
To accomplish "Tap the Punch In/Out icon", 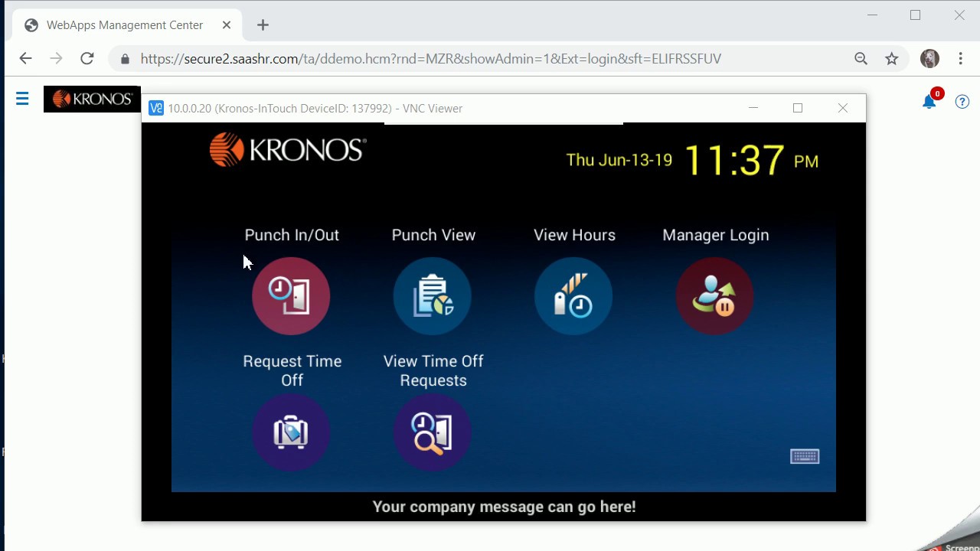I will pyautogui.click(x=291, y=296).
